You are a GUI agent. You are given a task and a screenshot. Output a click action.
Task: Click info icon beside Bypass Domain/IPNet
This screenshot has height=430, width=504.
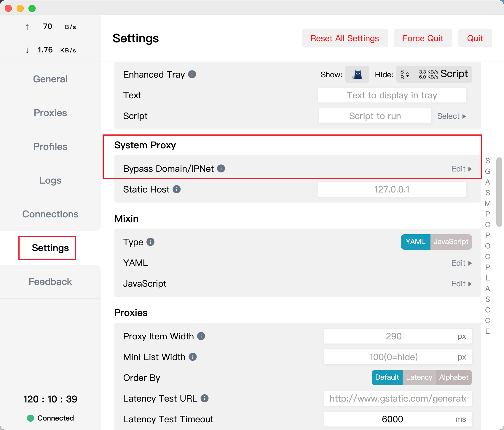click(x=221, y=169)
